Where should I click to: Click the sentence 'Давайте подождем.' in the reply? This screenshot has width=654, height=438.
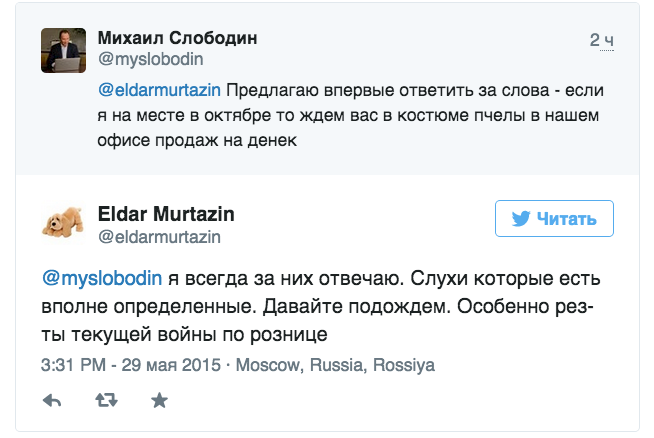point(357,307)
